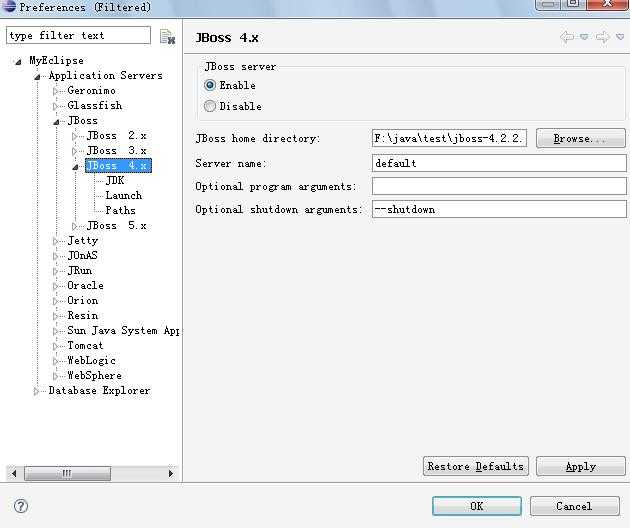Select the Oracle tree item
This screenshot has width=630, height=528.
(86, 285)
